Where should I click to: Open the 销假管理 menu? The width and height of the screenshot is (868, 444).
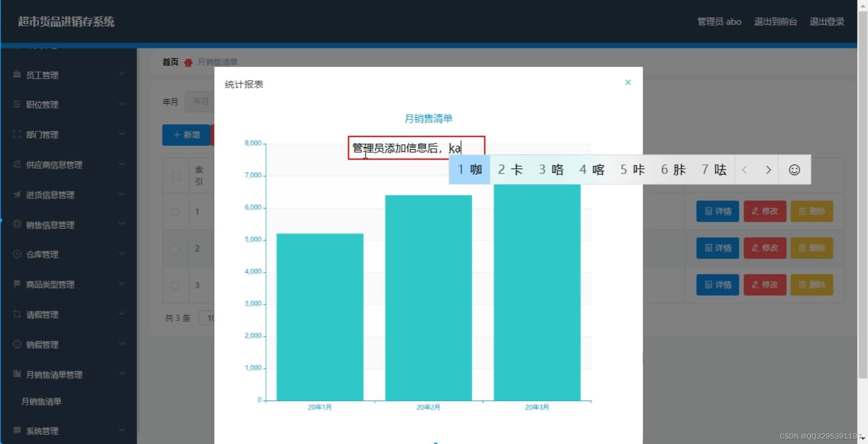click(69, 345)
